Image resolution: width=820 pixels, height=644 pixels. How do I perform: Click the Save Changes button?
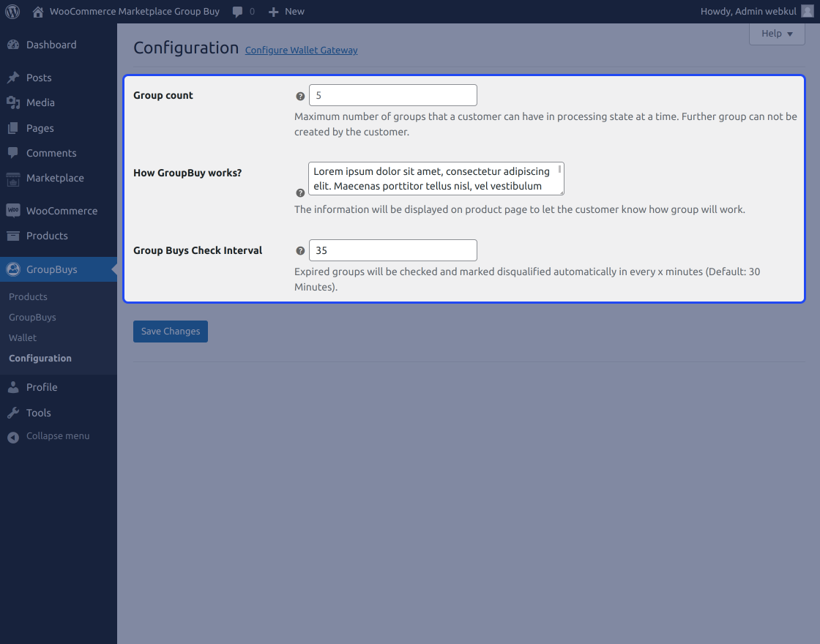(171, 332)
